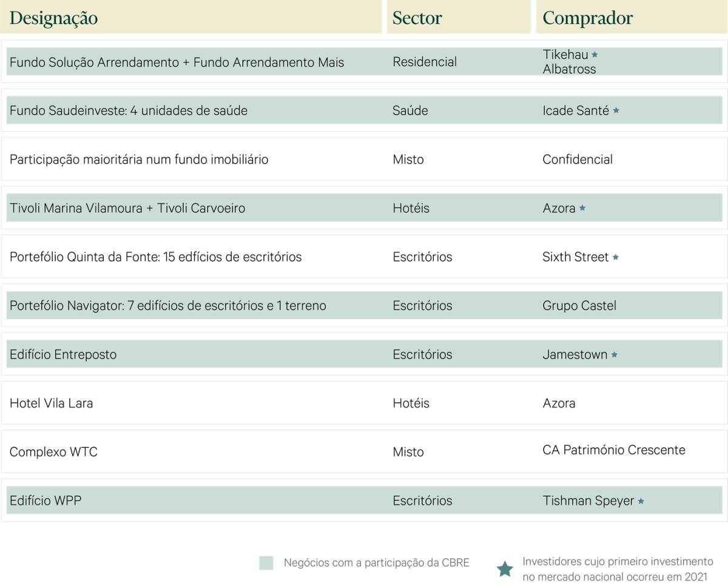
Task: Click the Residencial sector cell
Action: point(425,62)
